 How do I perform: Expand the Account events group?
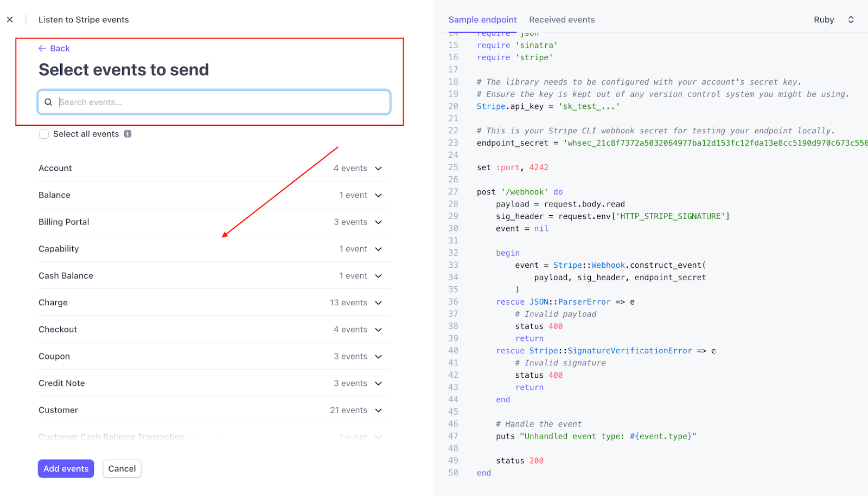(x=378, y=169)
